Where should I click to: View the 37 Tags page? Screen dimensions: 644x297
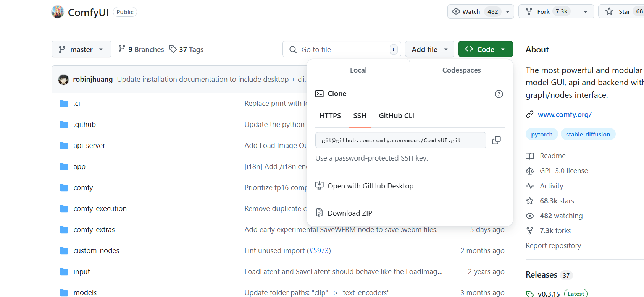pos(186,49)
